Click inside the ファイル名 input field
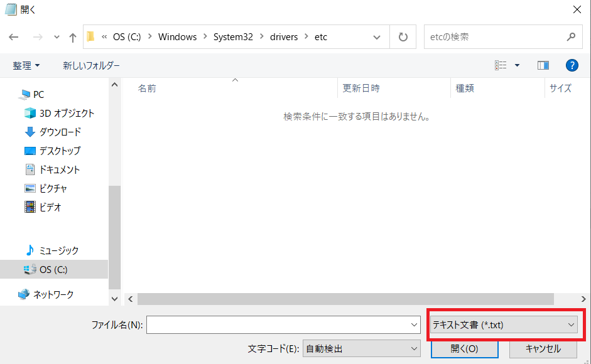The width and height of the screenshot is (591, 364). click(283, 324)
